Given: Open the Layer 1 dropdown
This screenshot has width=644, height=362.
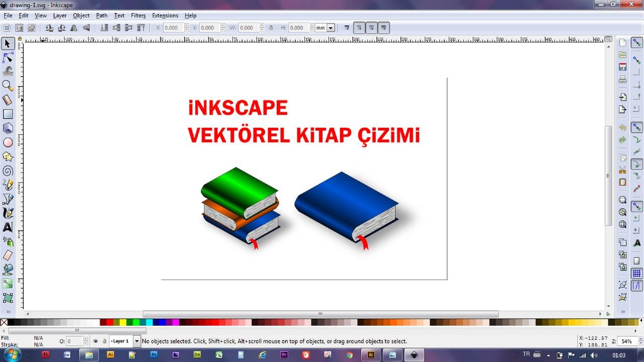Looking at the screenshot, I should click(x=136, y=341).
